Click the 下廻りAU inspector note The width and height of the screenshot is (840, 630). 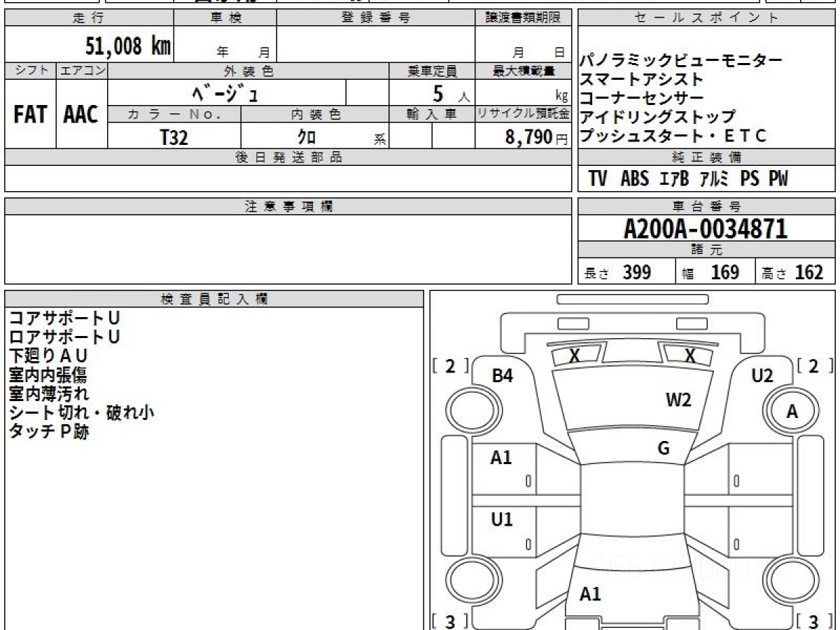[x=48, y=356]
